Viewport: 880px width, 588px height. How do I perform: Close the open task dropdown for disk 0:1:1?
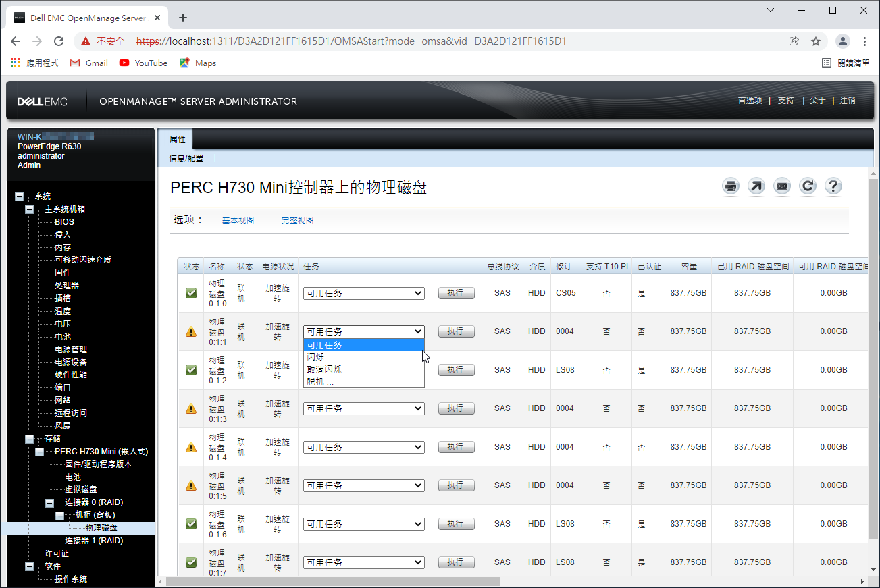tap(363, 331)
